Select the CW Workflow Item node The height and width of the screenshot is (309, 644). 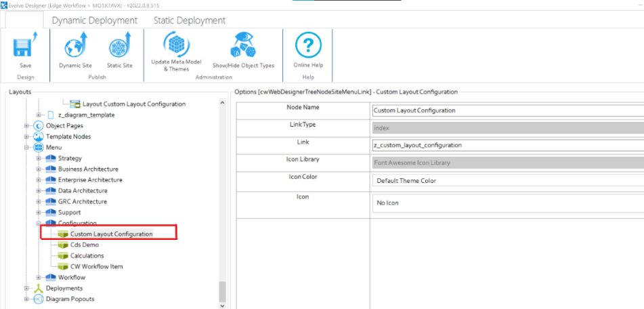pyautogui.click(x=96, y=266)
